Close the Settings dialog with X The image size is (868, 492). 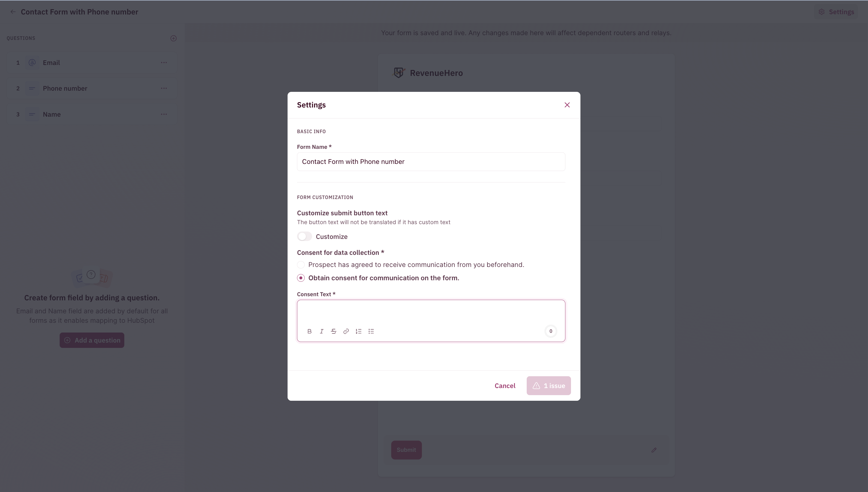(567, 105)
